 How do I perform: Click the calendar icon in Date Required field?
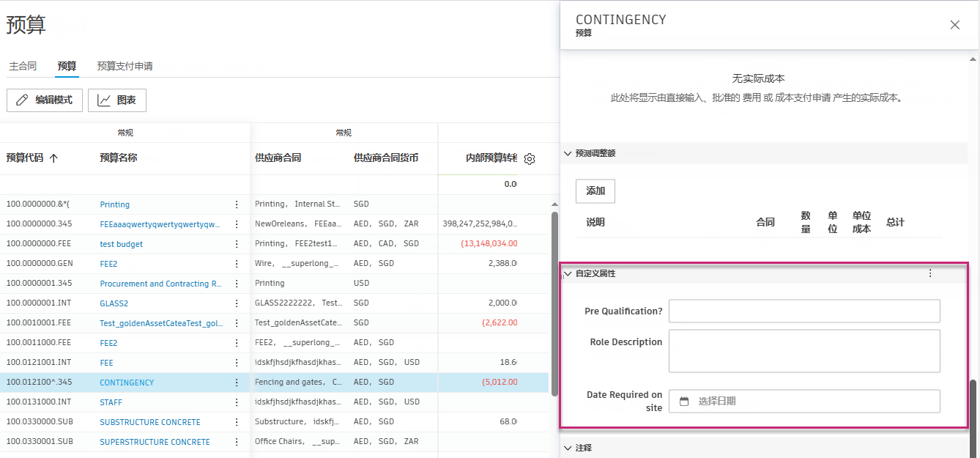pyautogui.click(x=684, y=401)
